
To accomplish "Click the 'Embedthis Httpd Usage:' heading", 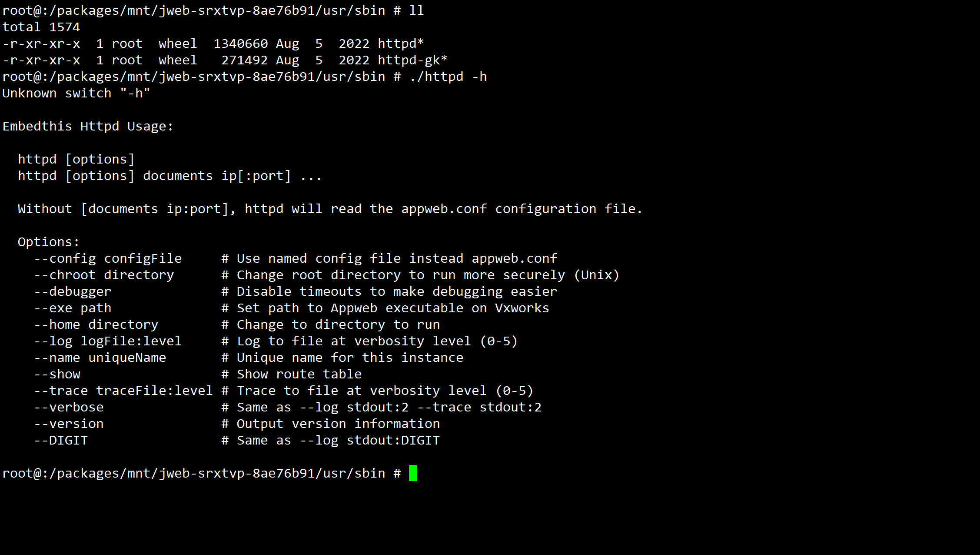I will pyautogui.click(x=88, y=126).
